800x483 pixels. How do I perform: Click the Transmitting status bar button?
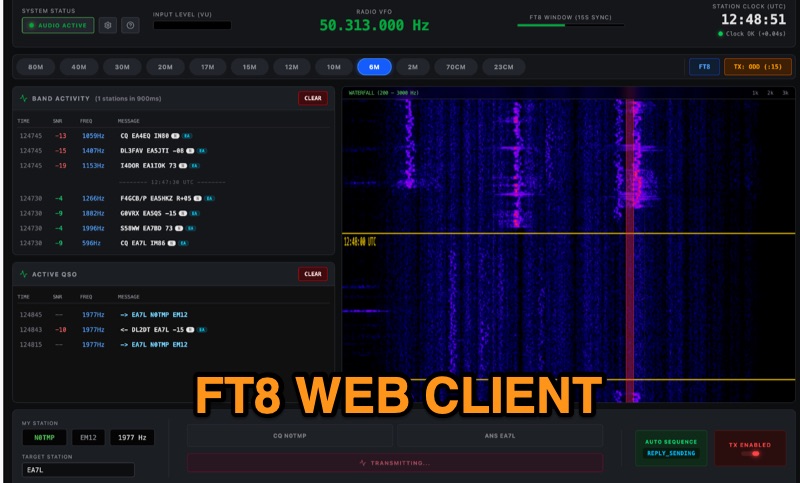(x=395, y=463)
